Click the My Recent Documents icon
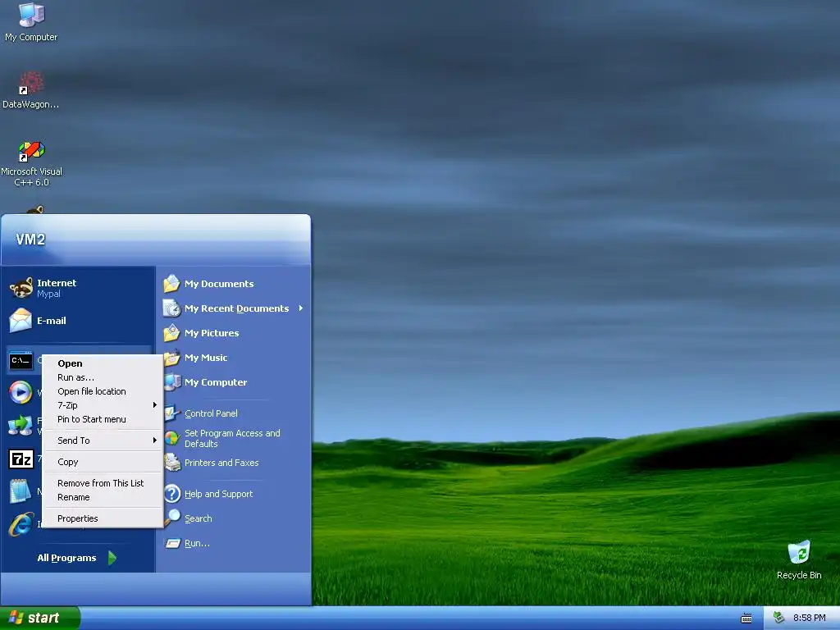840x630 pixels. (171, 308)
